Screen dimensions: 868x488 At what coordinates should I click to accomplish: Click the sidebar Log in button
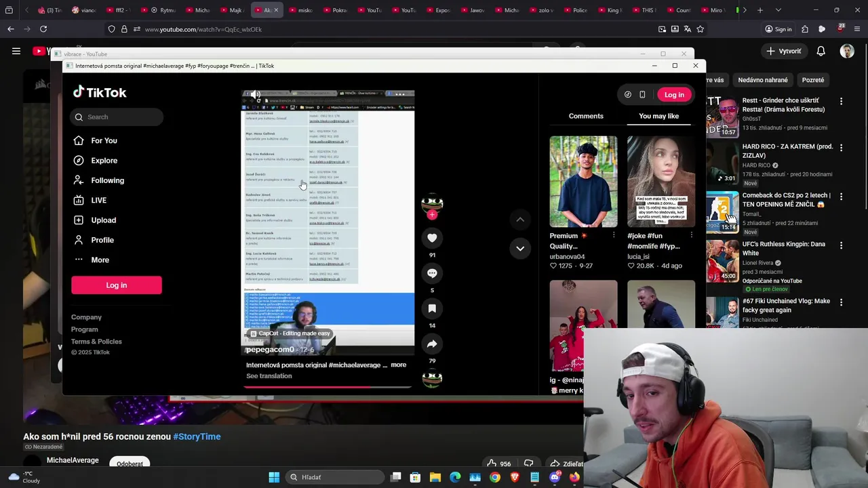(x=117, y=285)
